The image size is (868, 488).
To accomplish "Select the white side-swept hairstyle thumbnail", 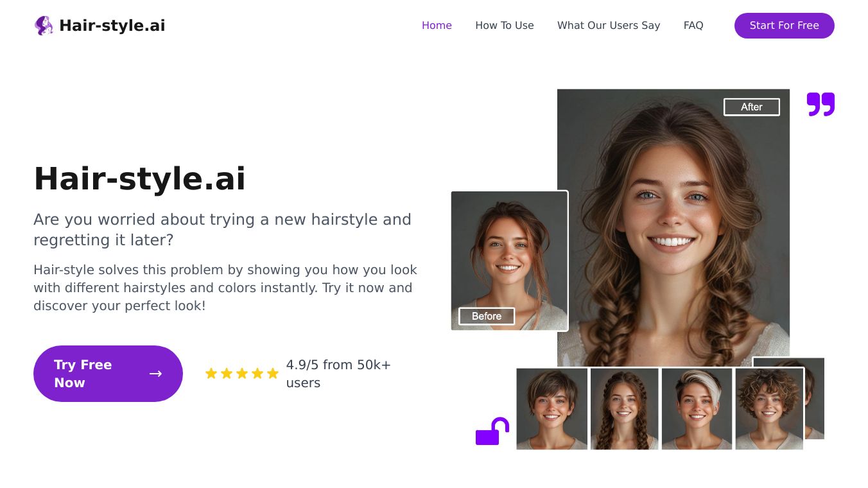I will tap(697, 408).
